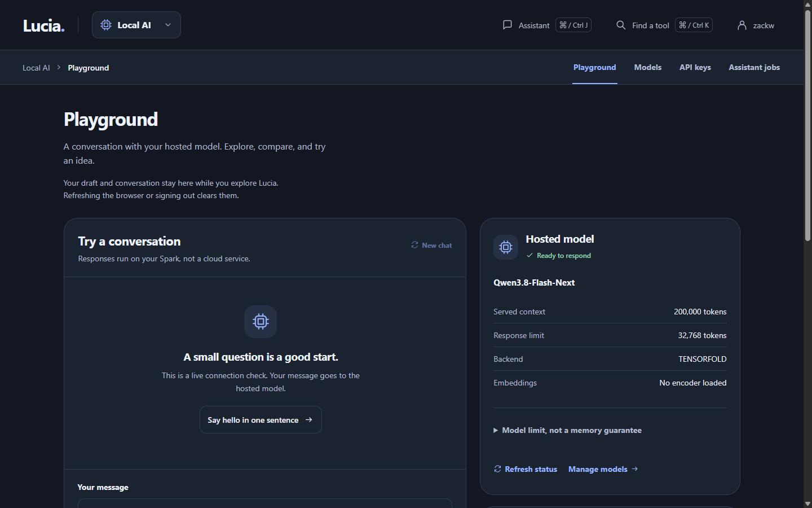Open the Assistant panel
The height and width of the screenshot is (508, 812).
(546, 25)
